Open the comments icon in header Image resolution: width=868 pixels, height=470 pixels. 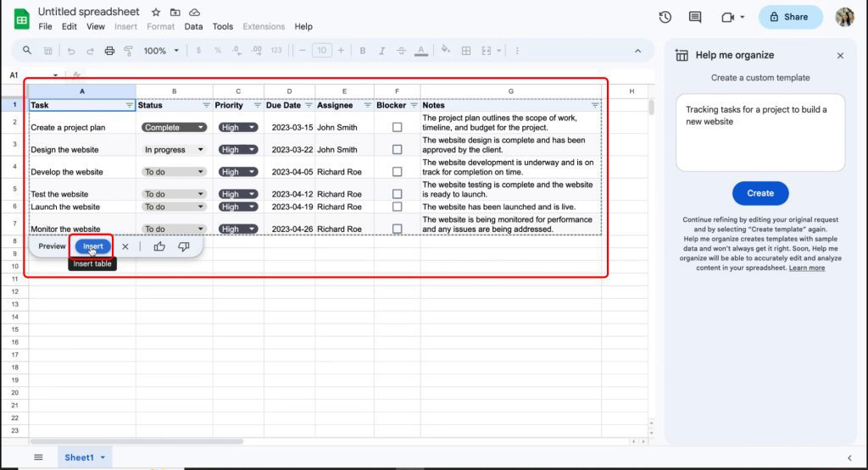pos(695,17)
